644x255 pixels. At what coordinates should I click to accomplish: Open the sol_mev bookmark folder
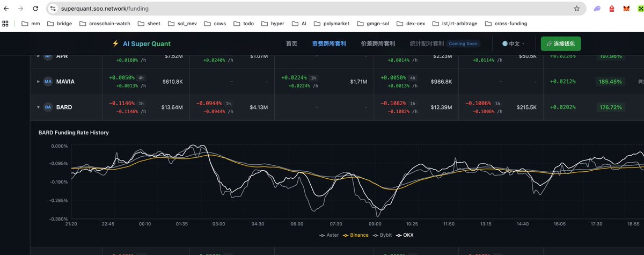(182, 24)
